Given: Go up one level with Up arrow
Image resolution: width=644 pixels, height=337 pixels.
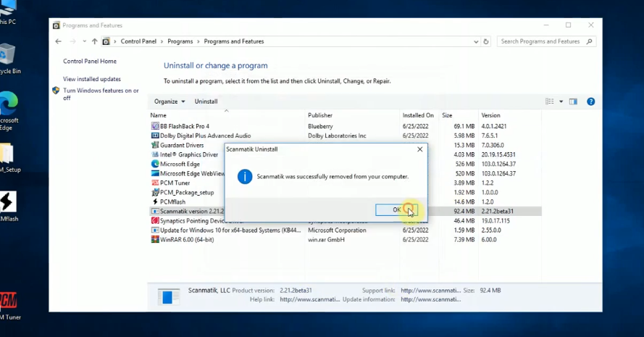Looking at the screenshot, I should pyautogui.click(x=94, y=41).
